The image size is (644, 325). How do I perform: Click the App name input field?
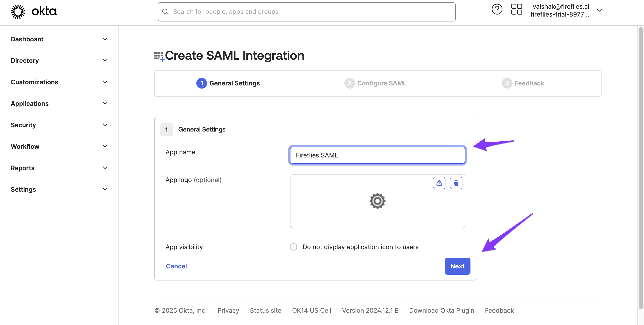pyautogui.click(x=377, y=155)
